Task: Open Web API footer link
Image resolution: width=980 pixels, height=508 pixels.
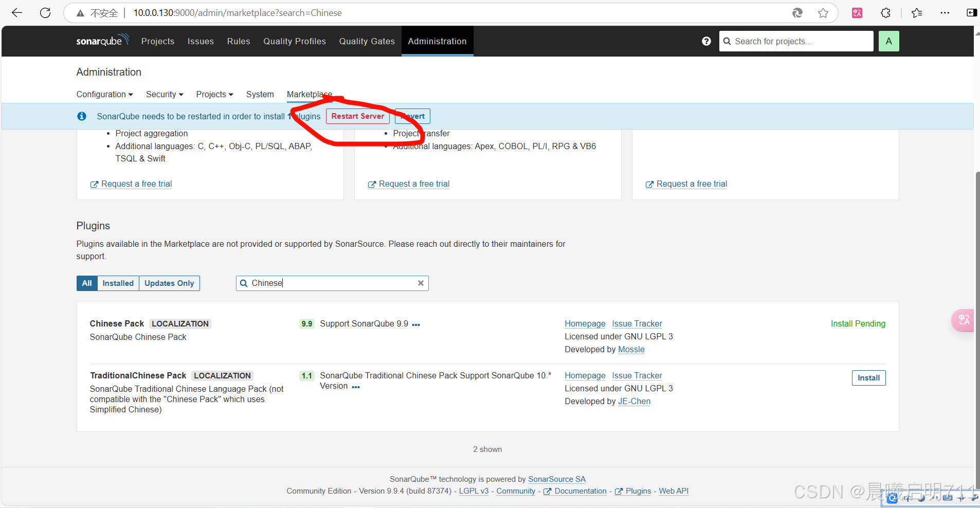Action: click(674, 491)
